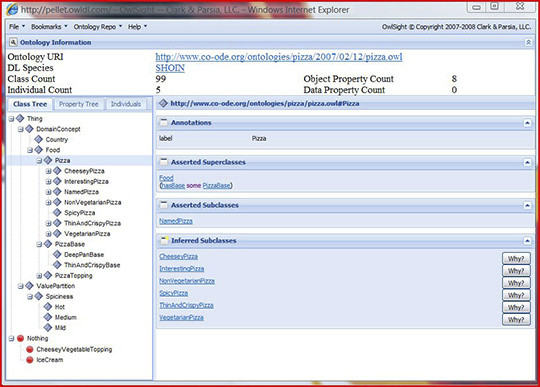Select ThinAndCrispyPizza in the class tree

coord(92,223)
